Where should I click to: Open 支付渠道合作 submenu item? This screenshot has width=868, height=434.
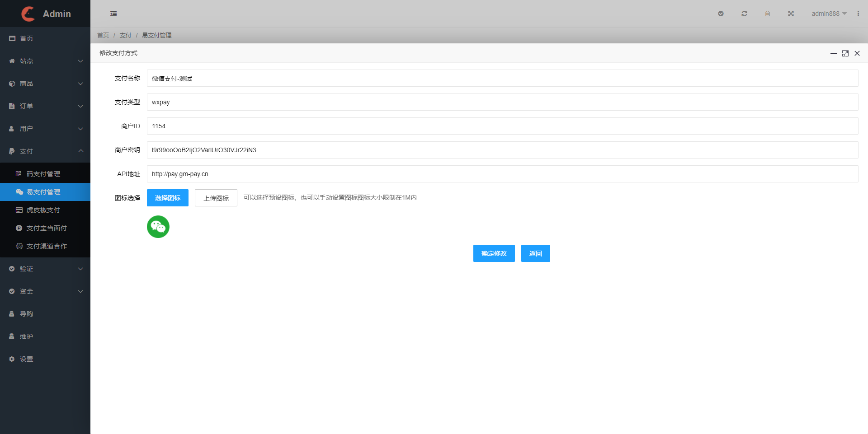pos(45,246)
